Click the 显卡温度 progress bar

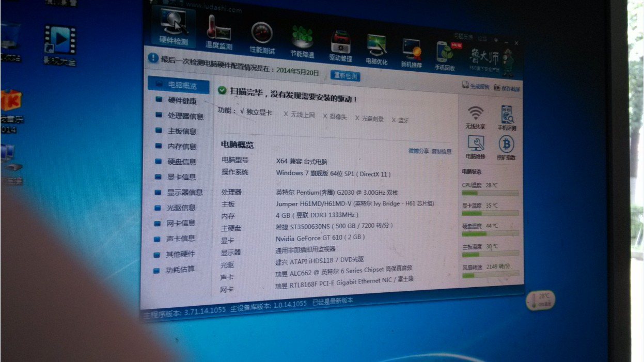click(x=490, y=213)
